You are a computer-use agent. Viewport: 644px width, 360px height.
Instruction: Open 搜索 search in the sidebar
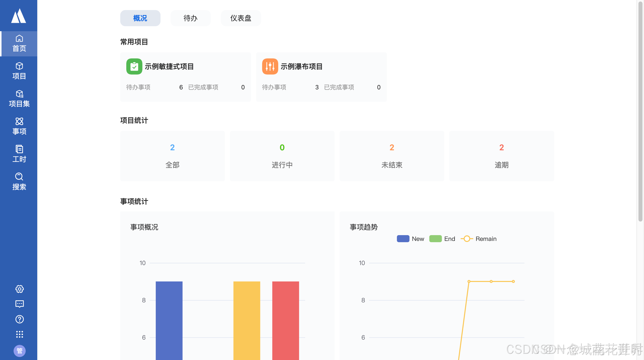pos(19,182)
